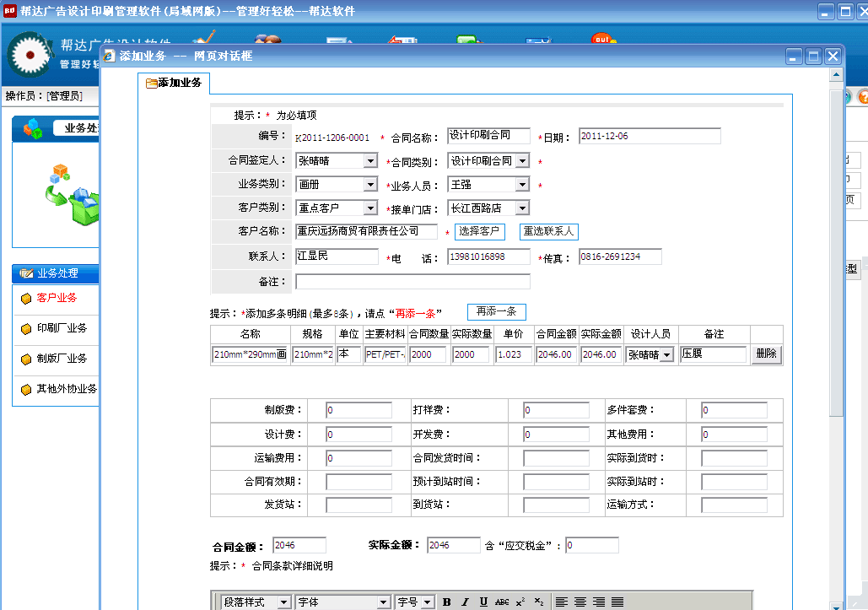Click the 联系人 field showing 江显民
This screenshot has width=868, height=610.
[337, 256]
